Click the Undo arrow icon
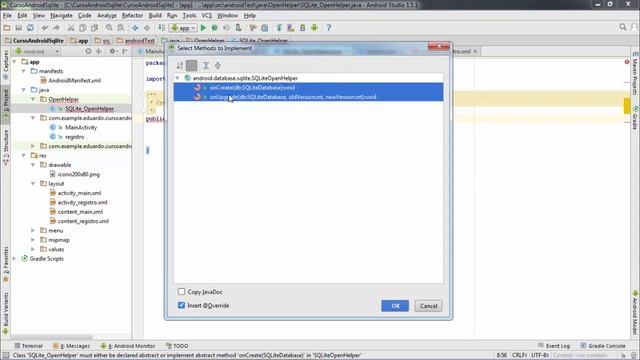 tap(45, 28)
